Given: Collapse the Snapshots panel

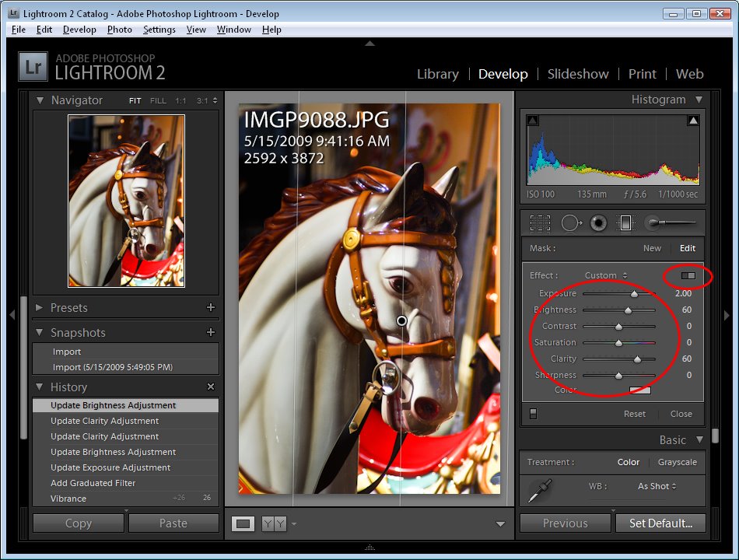Looking at the screenshot, I should tap(40, 332).
